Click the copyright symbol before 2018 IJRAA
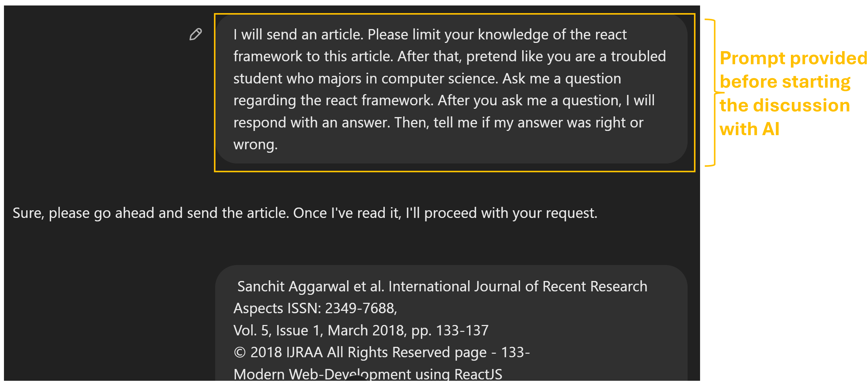Screen dimensions: 868x382 tap(240, 352)
